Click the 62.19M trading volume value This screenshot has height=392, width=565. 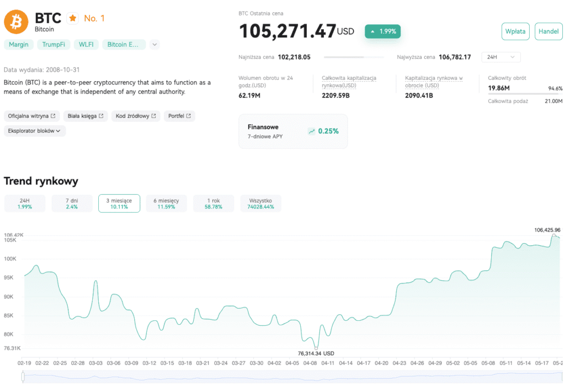point(249,96)
